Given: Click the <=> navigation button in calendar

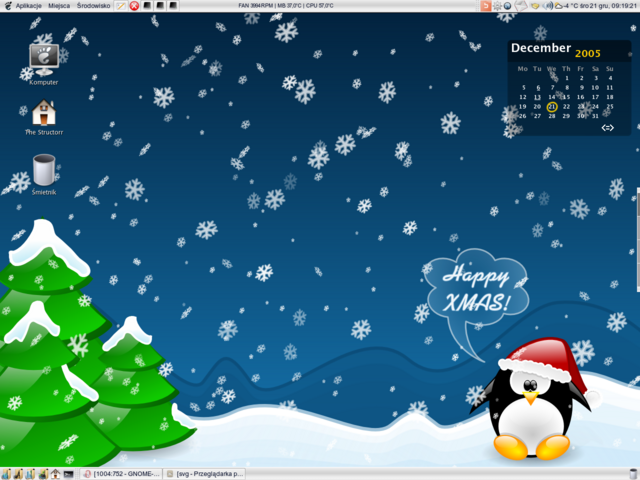Looking at the screenshot, I should 607,128.
